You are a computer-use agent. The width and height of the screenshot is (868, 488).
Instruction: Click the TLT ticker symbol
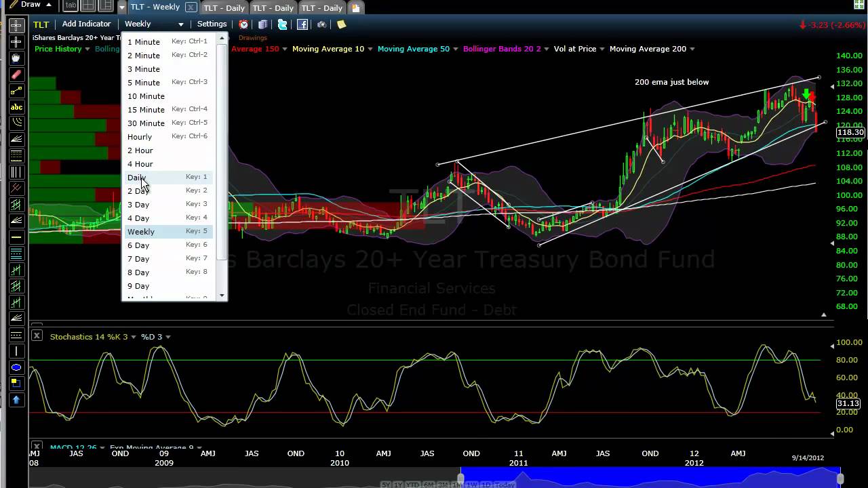41,24
